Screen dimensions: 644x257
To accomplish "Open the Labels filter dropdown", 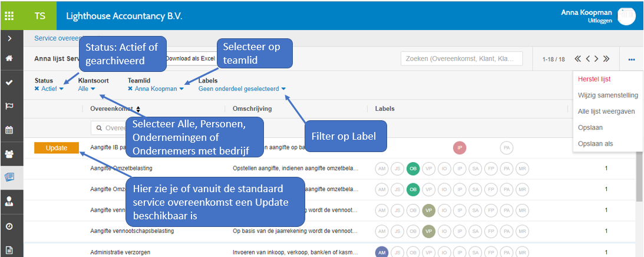I will (242, 89).
